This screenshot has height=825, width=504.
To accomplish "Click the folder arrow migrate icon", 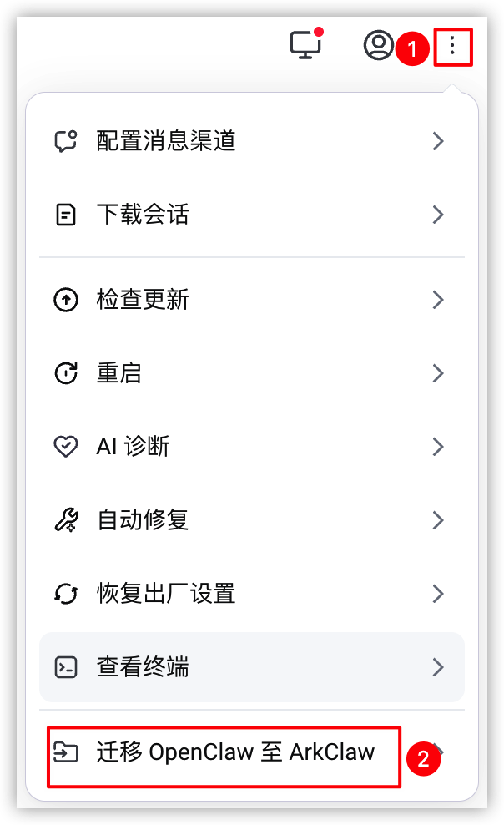I will pos(66,752).
